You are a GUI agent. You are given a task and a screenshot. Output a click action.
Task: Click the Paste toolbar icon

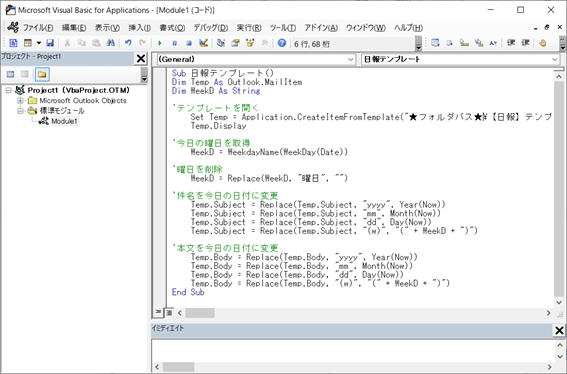click(96, 43)
